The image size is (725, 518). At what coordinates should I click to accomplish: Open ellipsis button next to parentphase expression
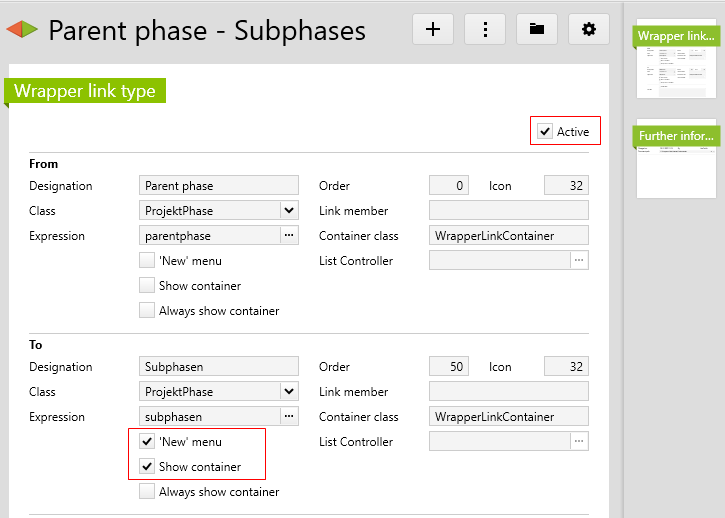click(289, 236)
